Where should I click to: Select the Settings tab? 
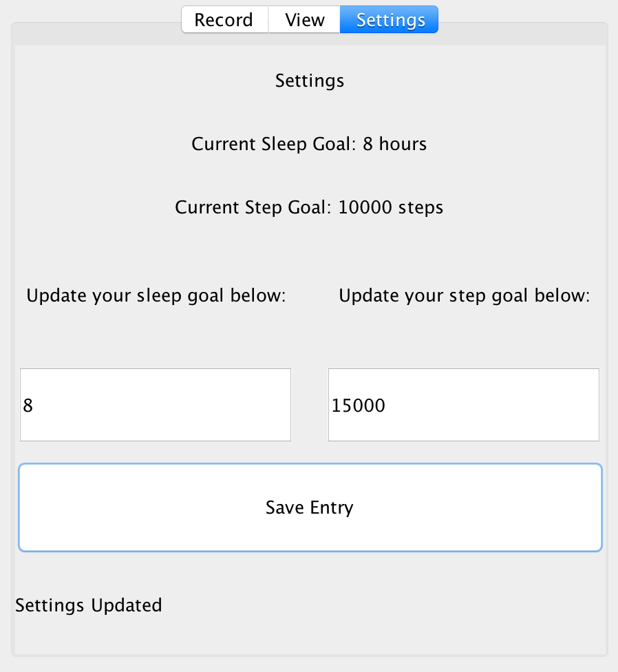(x=390, y=20)
